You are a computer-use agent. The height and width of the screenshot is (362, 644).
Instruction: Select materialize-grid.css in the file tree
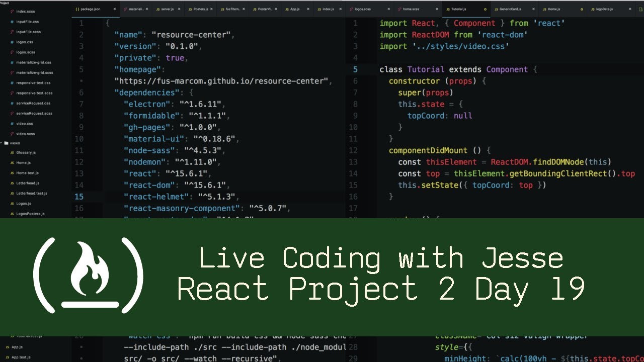tap(34, 62)
